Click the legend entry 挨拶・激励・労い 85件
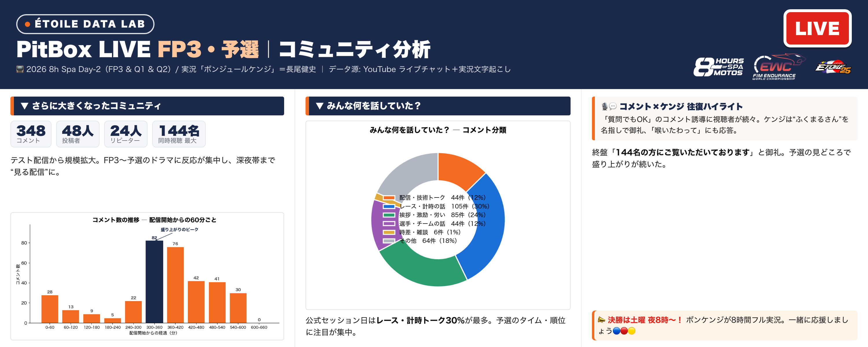The width and height of the screenshot is (868, 347). click(434, 215)
